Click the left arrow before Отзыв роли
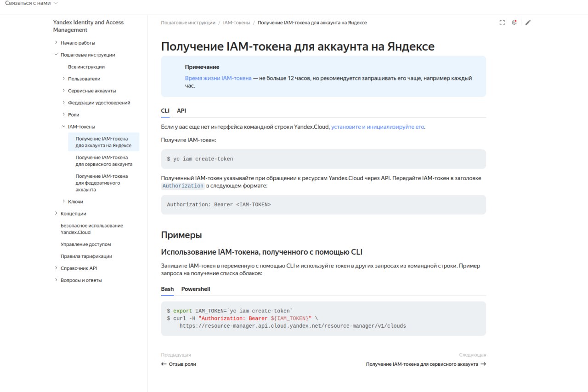Image resolution: width=588 pixels, height=392 pixels. tap(164, 364)
